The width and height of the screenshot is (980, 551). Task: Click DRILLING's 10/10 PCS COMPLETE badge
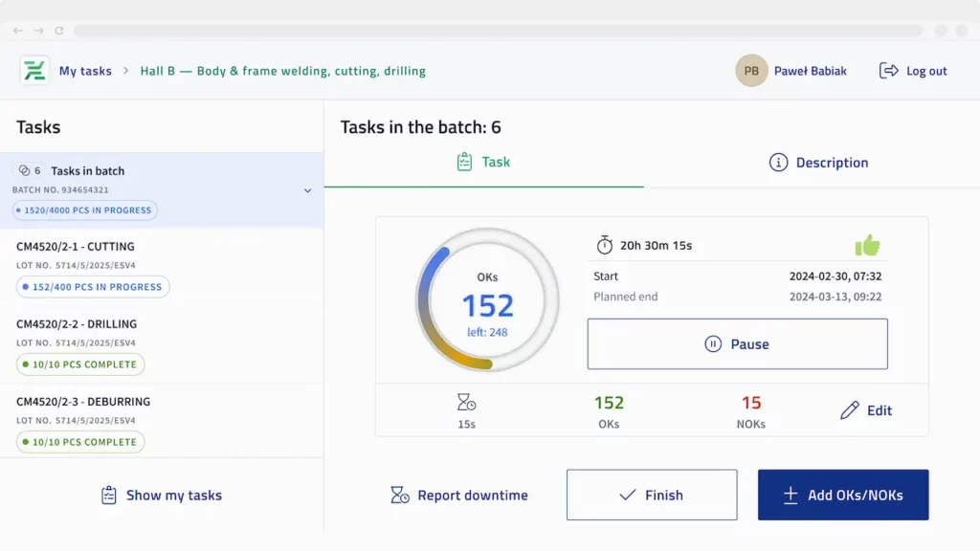[80, 364]
